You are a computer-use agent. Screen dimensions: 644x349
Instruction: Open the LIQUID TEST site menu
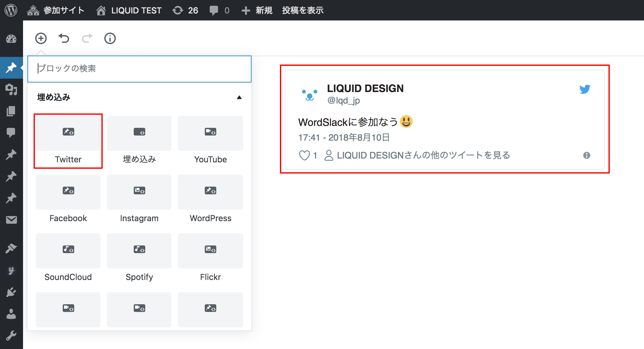tap(129, 10)
